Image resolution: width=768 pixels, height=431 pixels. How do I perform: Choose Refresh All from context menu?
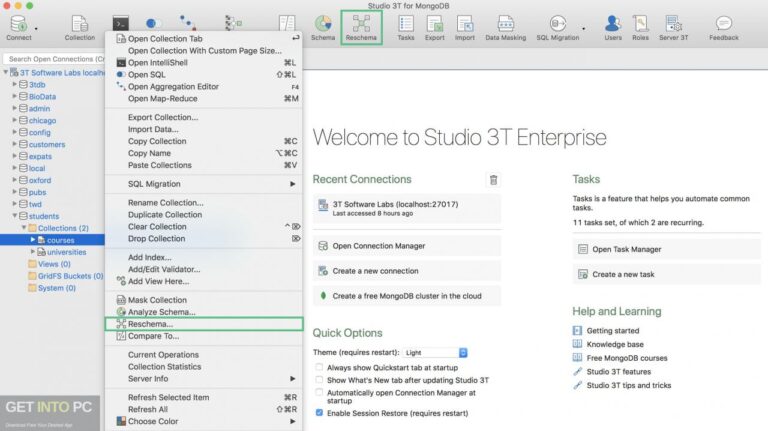pyautogui.click(x=204, y=409)
